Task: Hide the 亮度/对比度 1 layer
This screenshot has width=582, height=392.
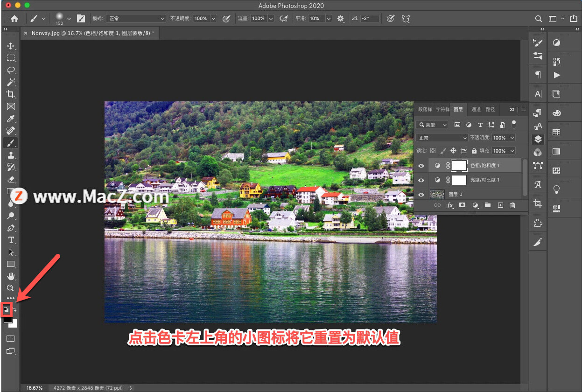Action: pos(421,180)
